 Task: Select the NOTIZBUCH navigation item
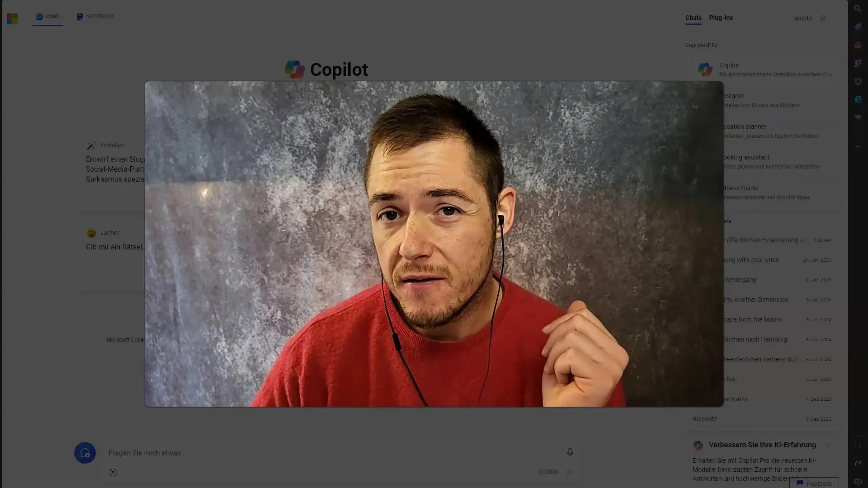(95, 16)
